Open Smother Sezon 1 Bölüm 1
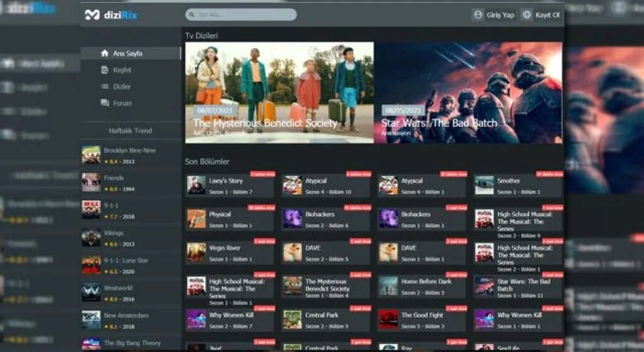 pyautogui.click(x=518, y=185)
